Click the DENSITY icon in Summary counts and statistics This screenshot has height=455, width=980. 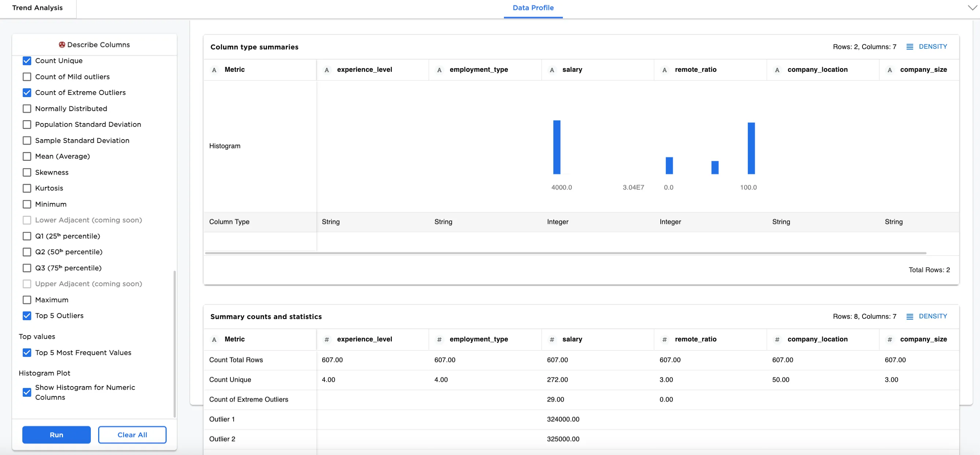(910, 316)
